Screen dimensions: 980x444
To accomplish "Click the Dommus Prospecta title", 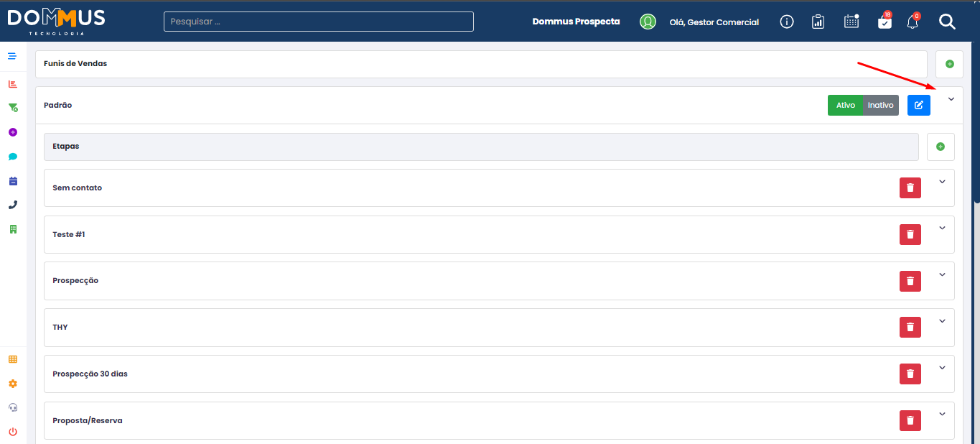I will [x=576, y=22].
